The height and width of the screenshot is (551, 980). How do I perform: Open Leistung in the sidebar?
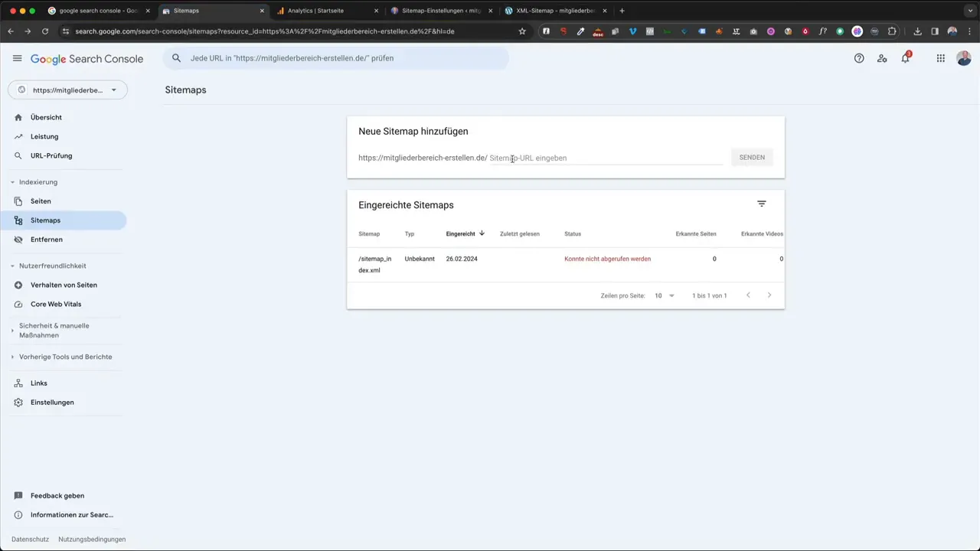pos(44,136)
